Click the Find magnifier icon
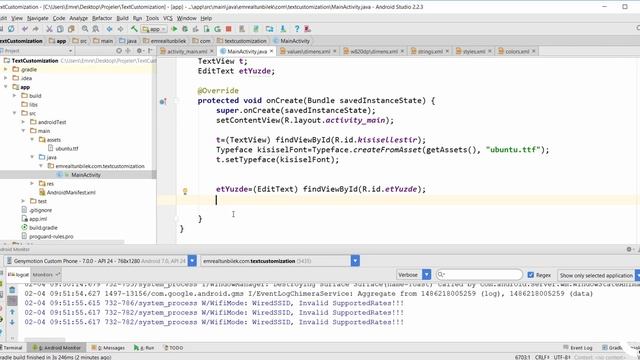This screenshot has height=360, width=640. [x=85, y=29]
